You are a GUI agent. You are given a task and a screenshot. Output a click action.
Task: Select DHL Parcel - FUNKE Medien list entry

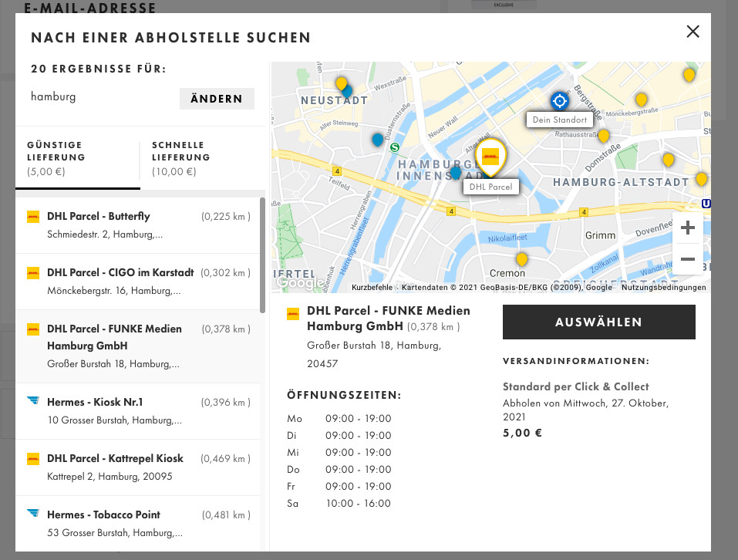[x=138, y=346]
